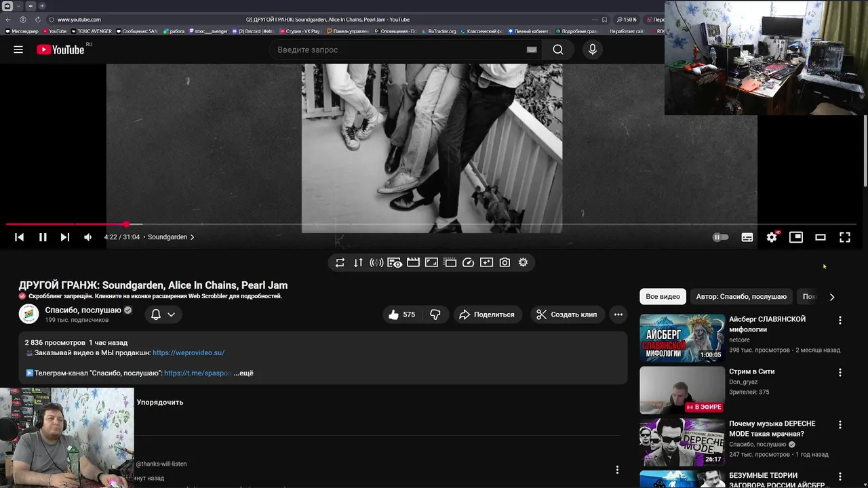Open the playback speed gauge icon
The image size is (868, 488).
click(x=468, y=262)
